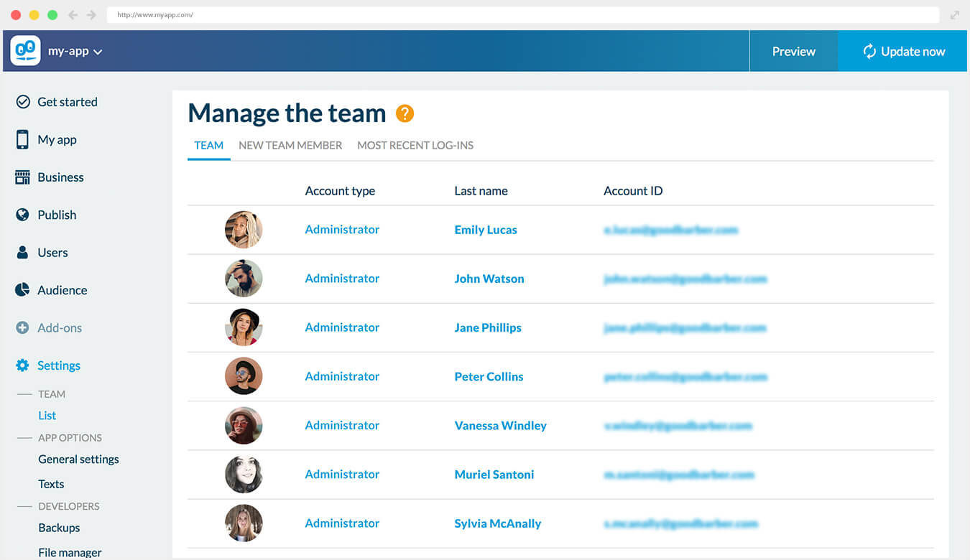970x560 pixels.
Task: Click the Add-ons plus icon
Action: tap(23, 328)
